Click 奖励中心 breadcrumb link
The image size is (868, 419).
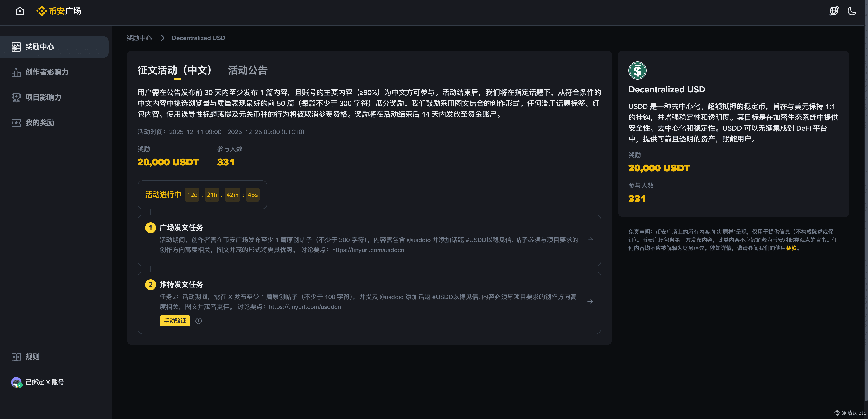139,38
